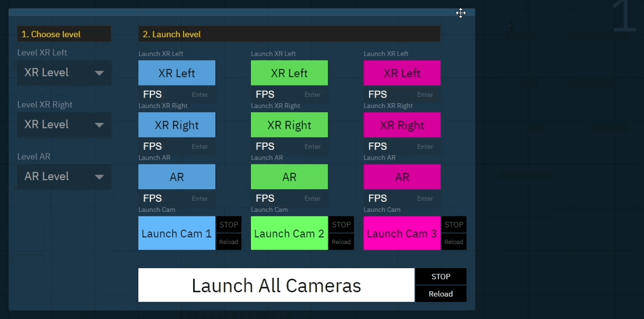Focus FPS field below green AR button
644x319 pixels.
312,199
